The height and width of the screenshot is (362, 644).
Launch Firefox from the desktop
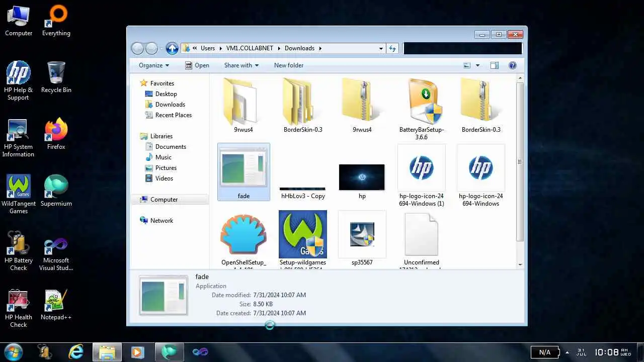[56, 134]
